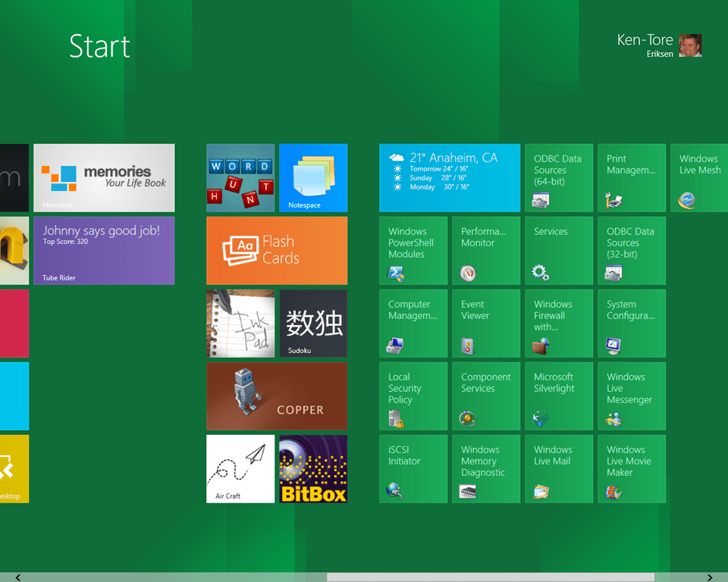Open the Anaheim, CA weather tile

tap(450, 178)
